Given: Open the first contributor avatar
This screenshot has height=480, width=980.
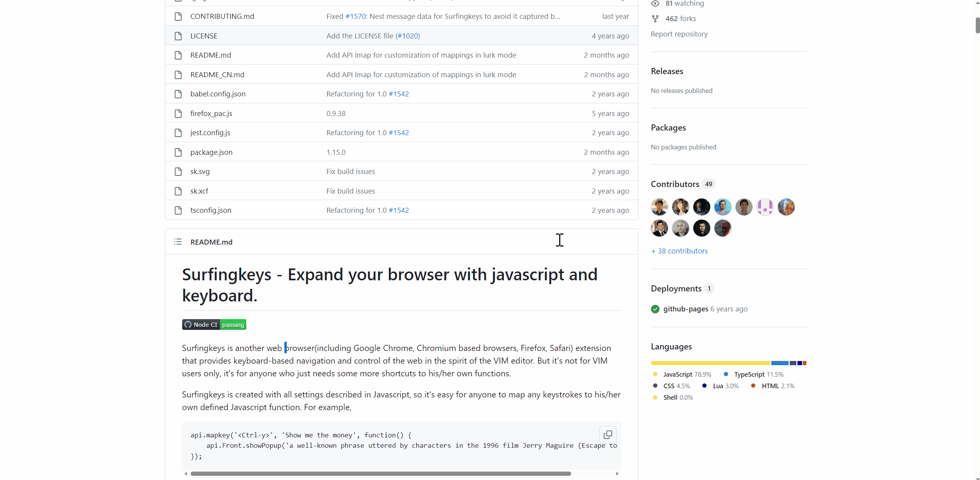Looking at the screenshot, I should tap(659, 207).
